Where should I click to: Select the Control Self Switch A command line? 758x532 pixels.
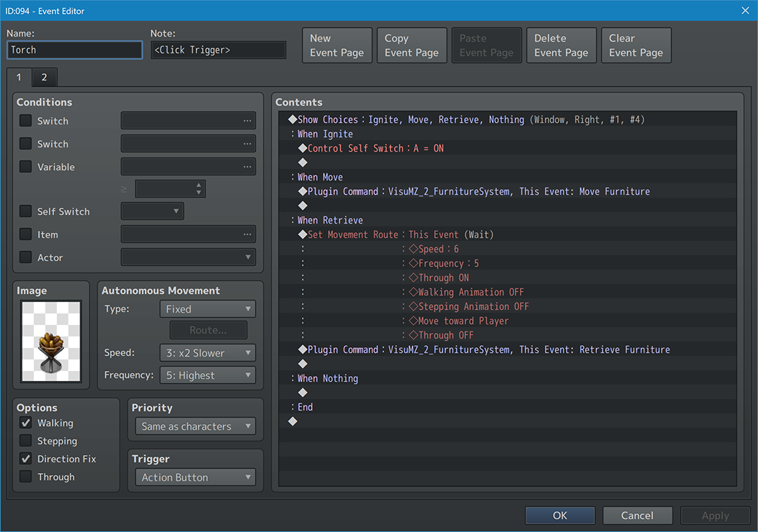(375, 148)
